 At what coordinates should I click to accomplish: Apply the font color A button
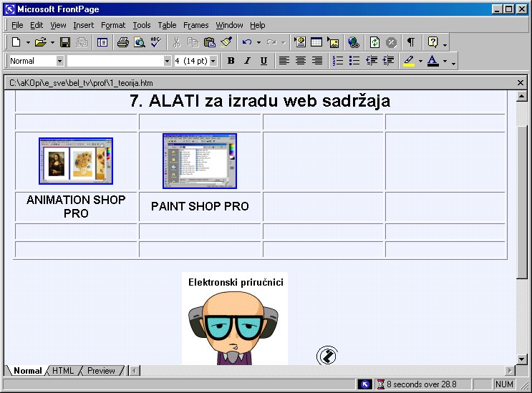[433, 61]
